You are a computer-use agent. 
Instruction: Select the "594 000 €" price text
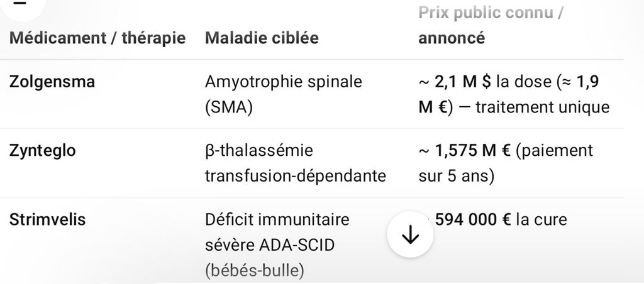coord(472,220)
